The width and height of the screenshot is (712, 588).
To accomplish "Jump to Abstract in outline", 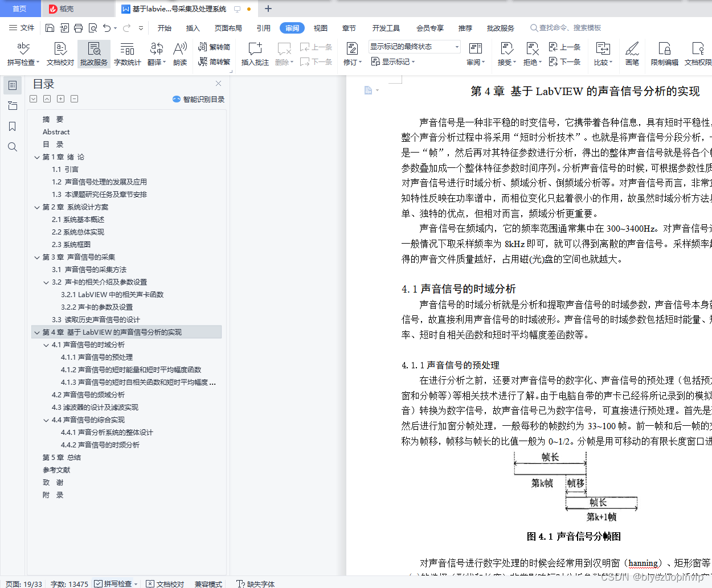I will pos(56,132).
